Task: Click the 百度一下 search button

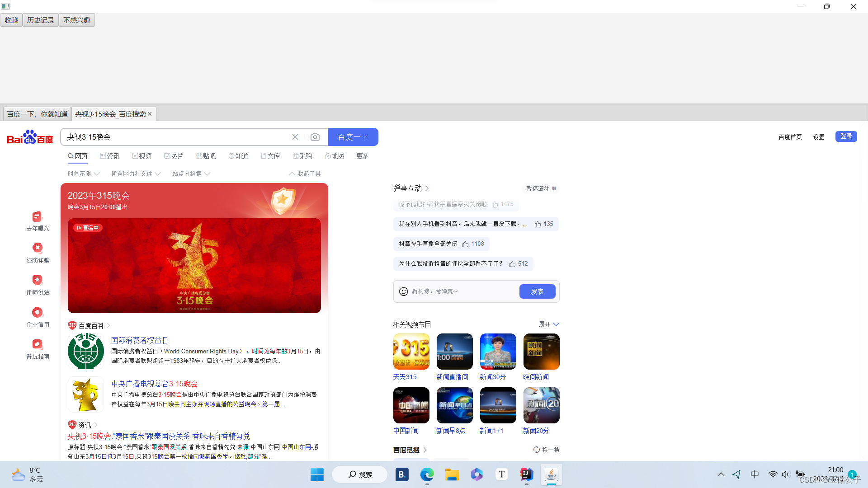Action: pyautogui.click(x=353, y=137)
